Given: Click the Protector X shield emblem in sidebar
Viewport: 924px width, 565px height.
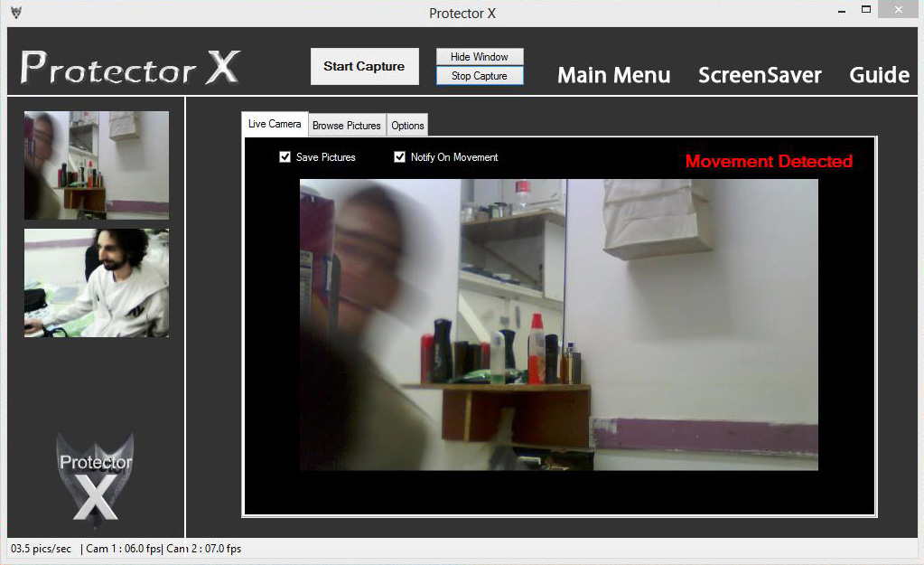Looking at the screenshot, I should [95, 476].
